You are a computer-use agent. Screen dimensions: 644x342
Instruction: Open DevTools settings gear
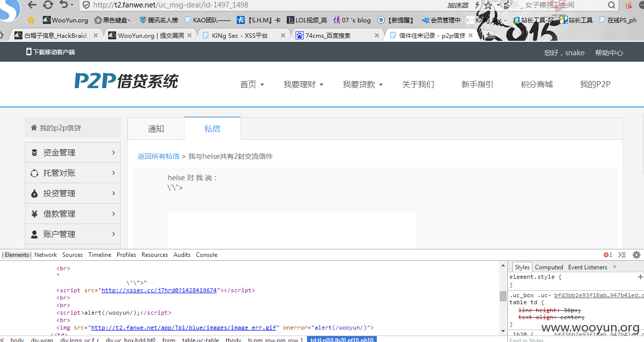[x=637, y=255]
